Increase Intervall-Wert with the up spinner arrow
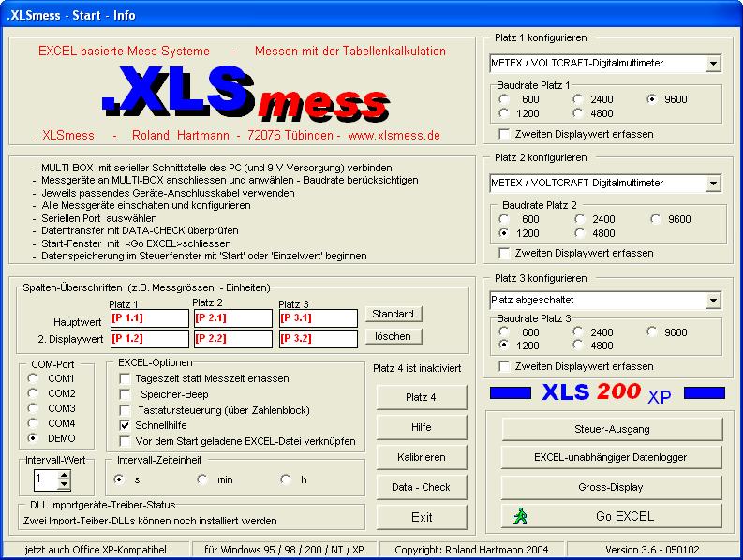The height and width of the screenshot is (560, 743). 64,475
